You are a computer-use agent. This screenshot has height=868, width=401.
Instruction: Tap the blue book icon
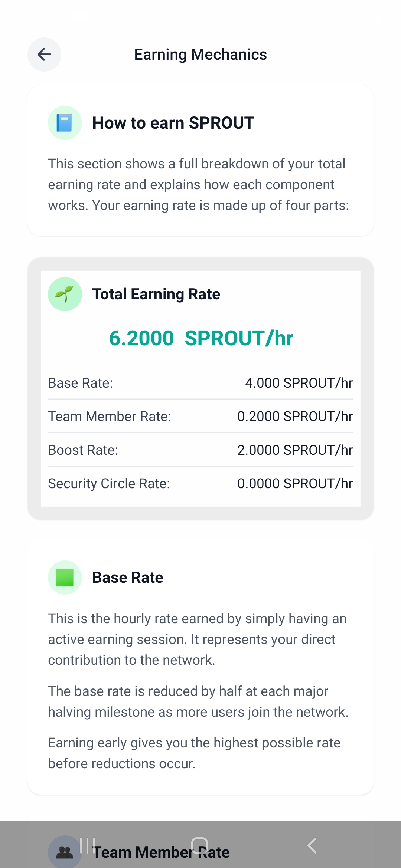pyautogui.click(x=65, y=123)
